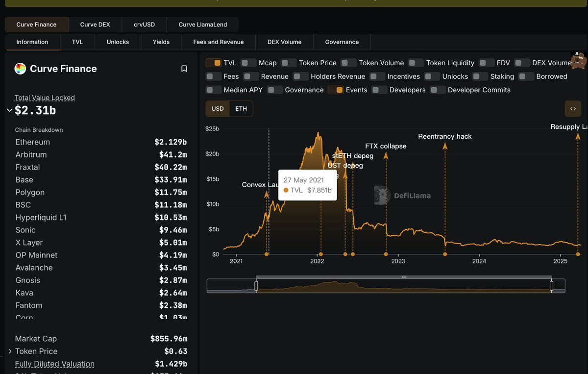Enable the Staking series
This screenshot has width=588, height=374.
click(481, 76)
